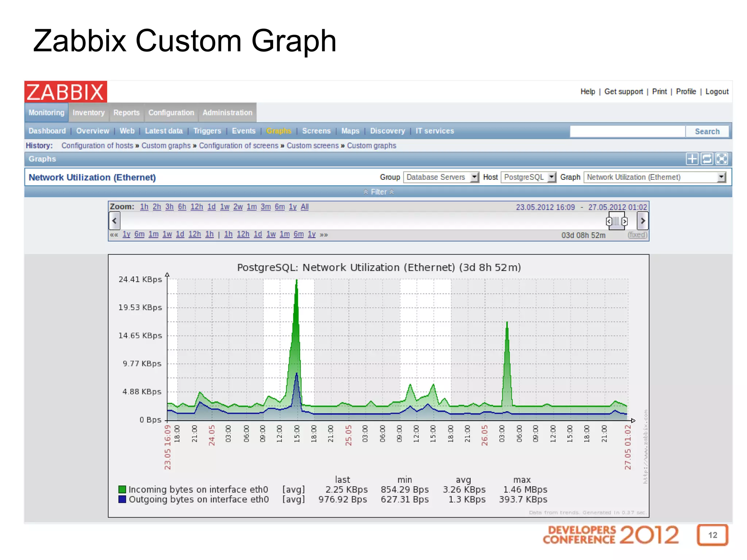Go to Discovery submenu
This screenshot has width=747, height=560.
tap(387, 131)
